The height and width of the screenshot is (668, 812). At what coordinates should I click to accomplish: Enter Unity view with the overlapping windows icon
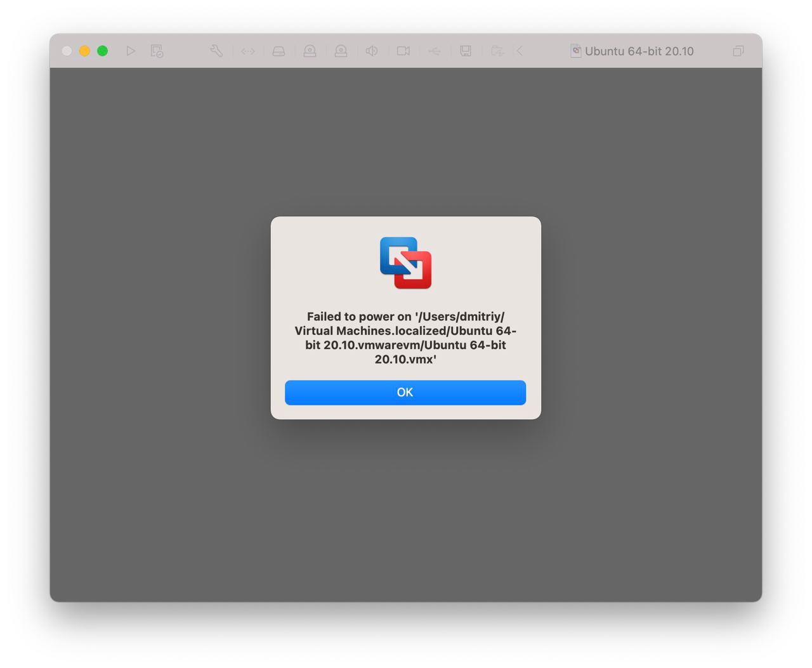coord(738,51)
